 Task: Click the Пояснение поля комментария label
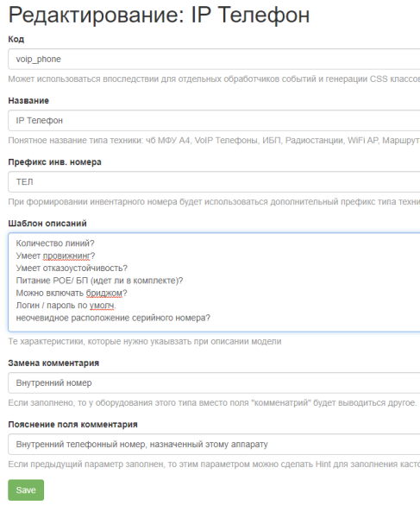72,425
